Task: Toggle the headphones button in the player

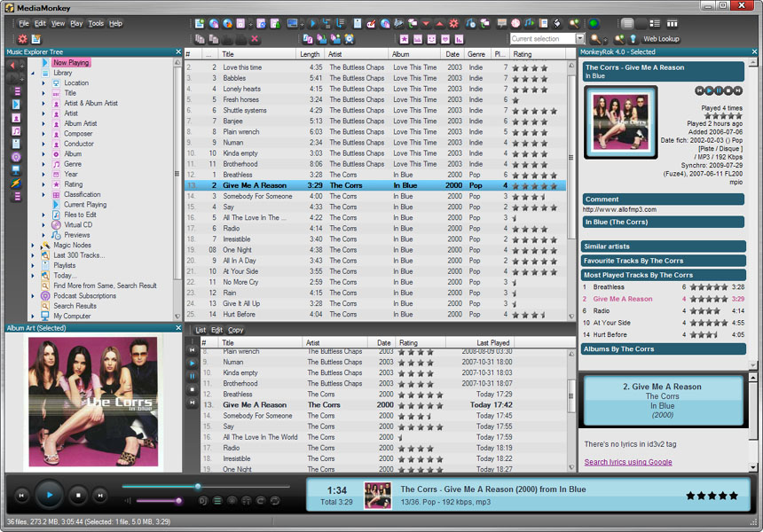Action: [247, 501]
